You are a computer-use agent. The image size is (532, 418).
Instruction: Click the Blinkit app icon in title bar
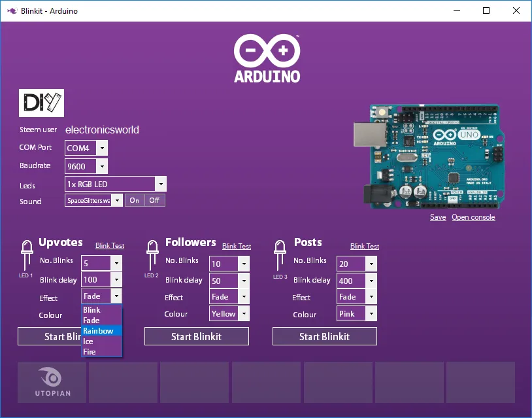(x=12, y=11)
